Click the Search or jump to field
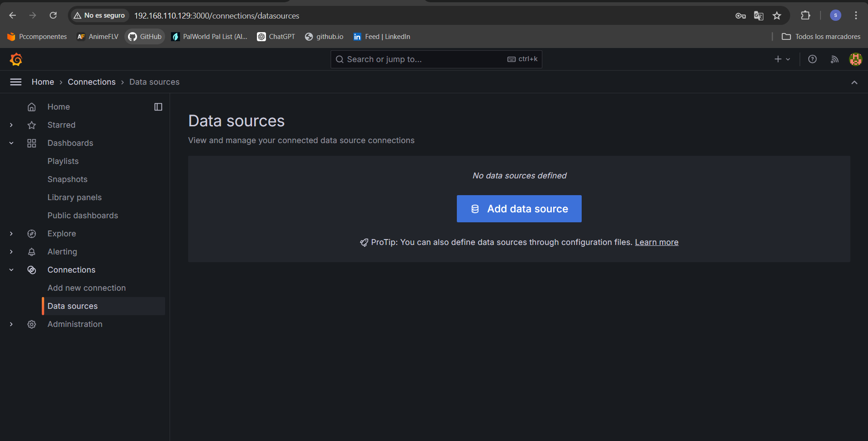The image size is (868, 441). pos(434,59)
